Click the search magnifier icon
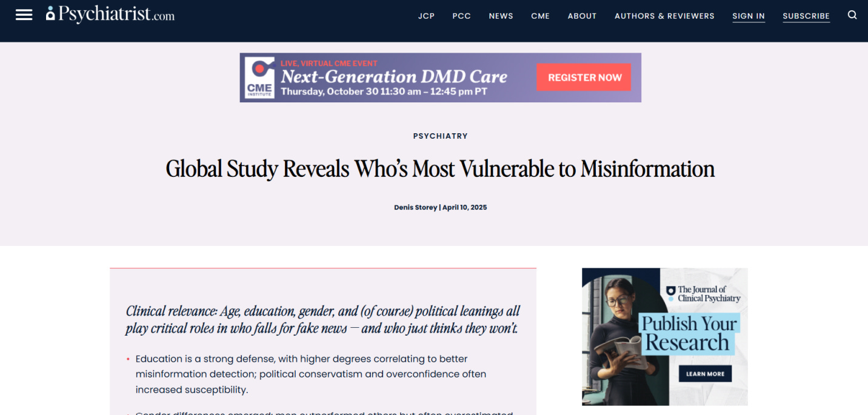 (852, 14)
